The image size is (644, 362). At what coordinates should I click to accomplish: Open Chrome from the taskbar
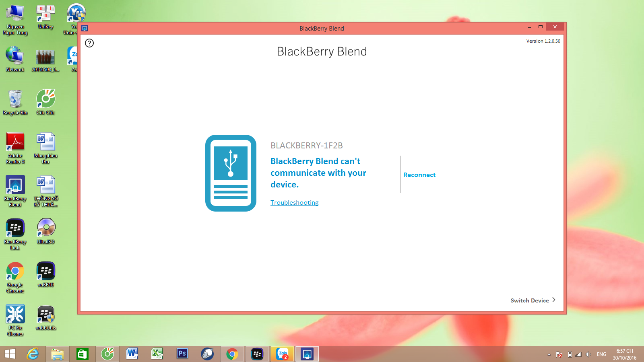(232, 354)
